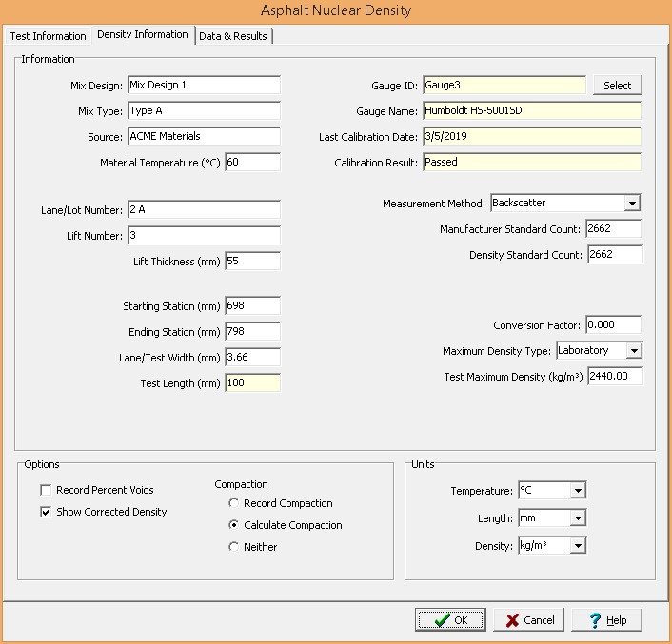Switch to the Test Information tab

coord(48,36)
